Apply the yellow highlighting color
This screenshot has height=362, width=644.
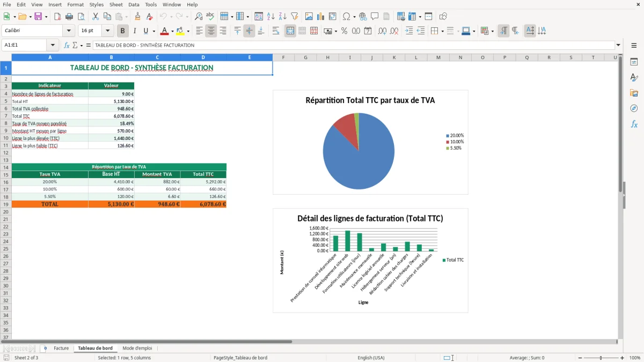180,31
